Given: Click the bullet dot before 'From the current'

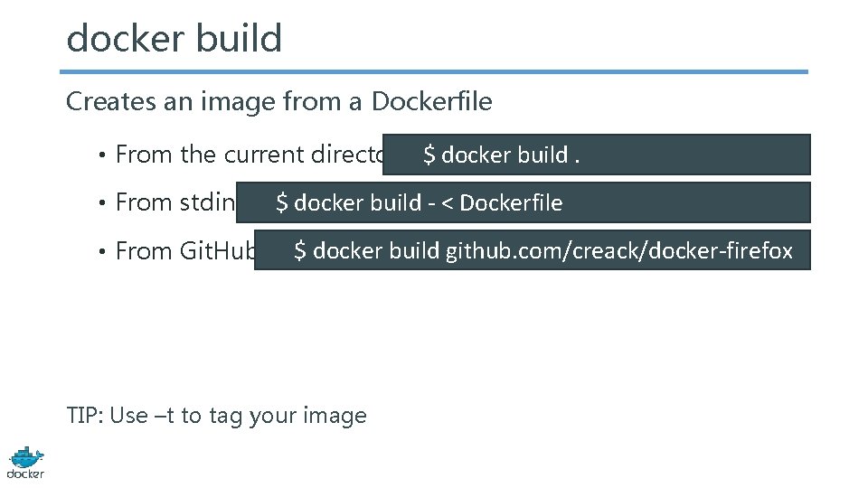Looking at the screenshot, I should point(106,155).
